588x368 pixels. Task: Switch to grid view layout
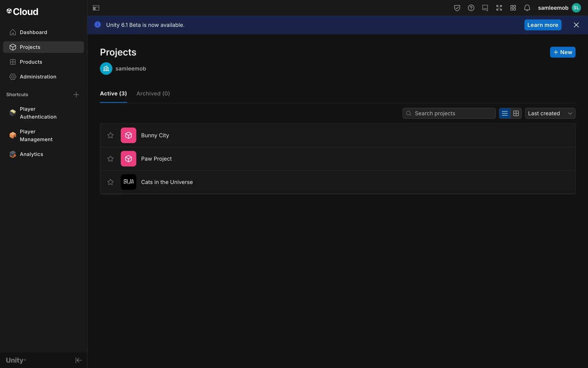click(516, 113)
